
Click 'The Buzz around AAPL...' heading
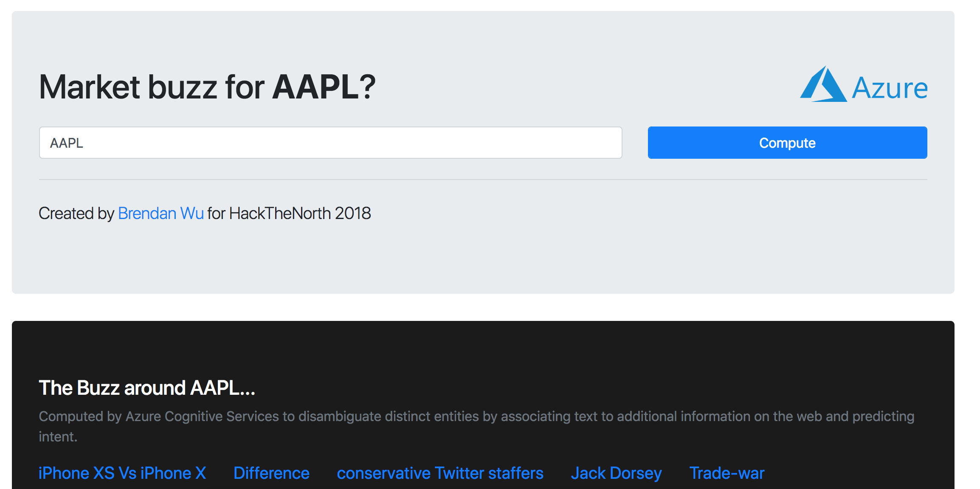(147, 388)
